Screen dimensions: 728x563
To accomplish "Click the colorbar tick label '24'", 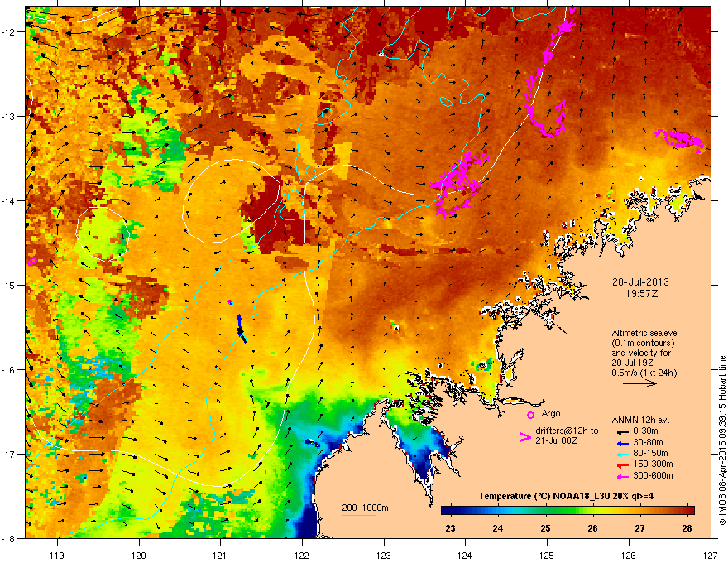I will [x=498, y=528].
